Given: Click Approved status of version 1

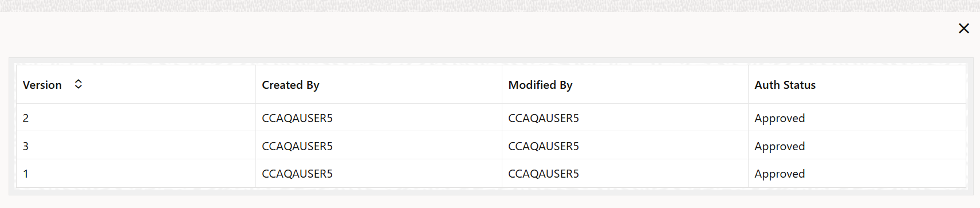Looking at the screenshot, I should click(780, 174).
